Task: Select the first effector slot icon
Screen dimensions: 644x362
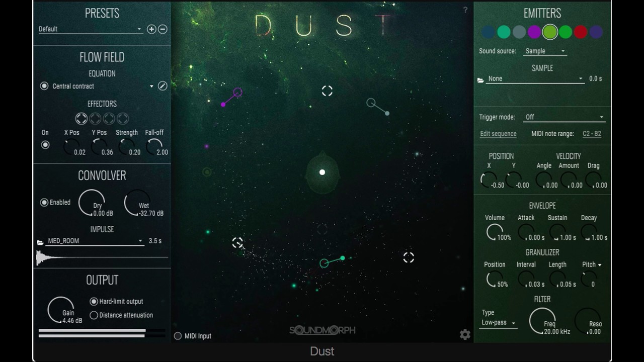Action: (x=82, y=119)
